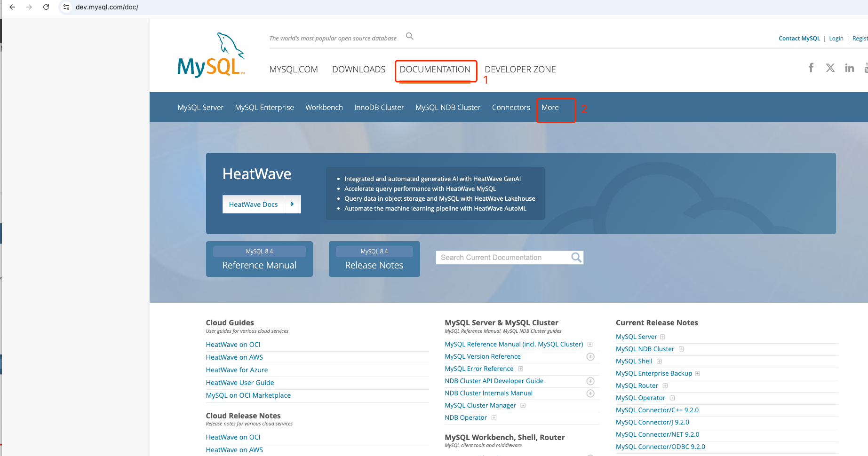The height and width of the screenshot is (456, 868).
Task: Open site search magnifier beside the tagline
Action: pyautogui.click(x=410, y=36)
